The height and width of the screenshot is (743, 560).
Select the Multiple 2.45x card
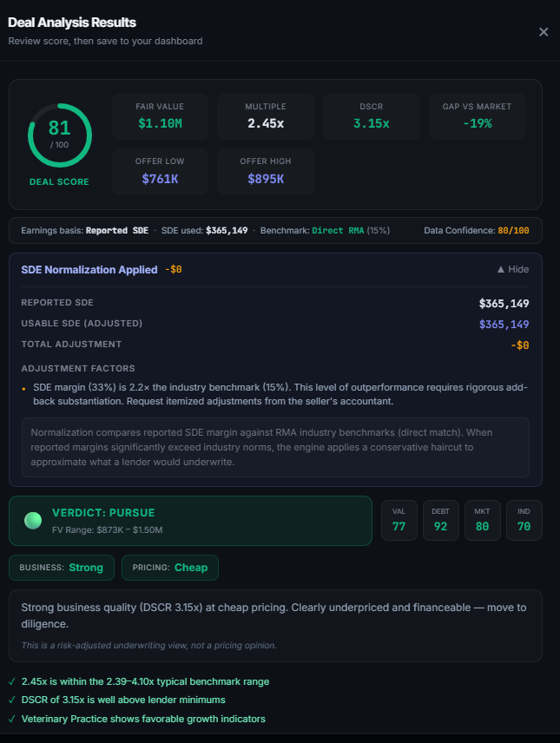[266, 116]
